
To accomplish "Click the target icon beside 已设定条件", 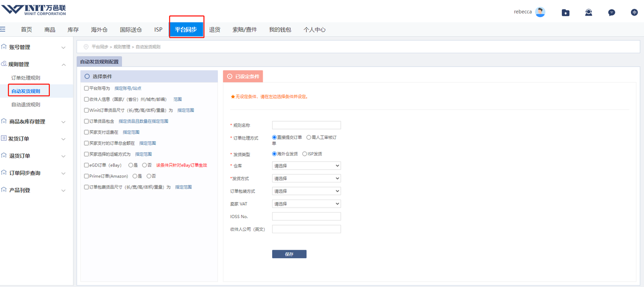I will (x=230, y=76).
